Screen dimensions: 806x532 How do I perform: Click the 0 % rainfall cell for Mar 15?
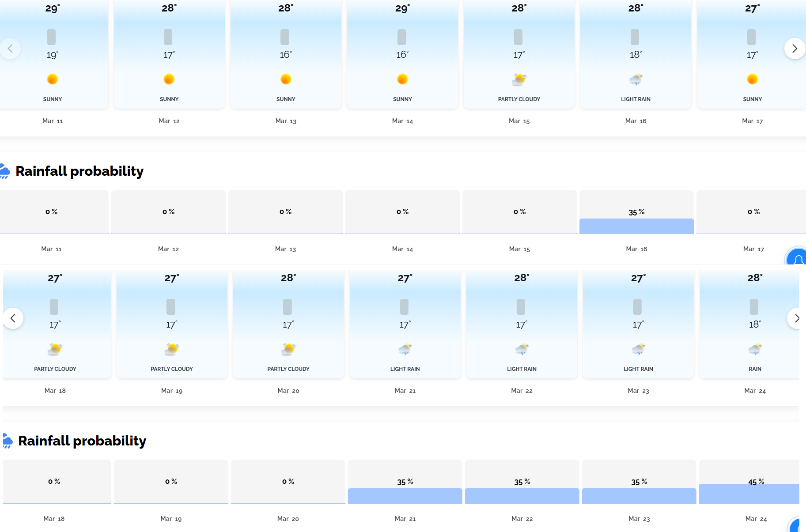(x=519, y=212)
